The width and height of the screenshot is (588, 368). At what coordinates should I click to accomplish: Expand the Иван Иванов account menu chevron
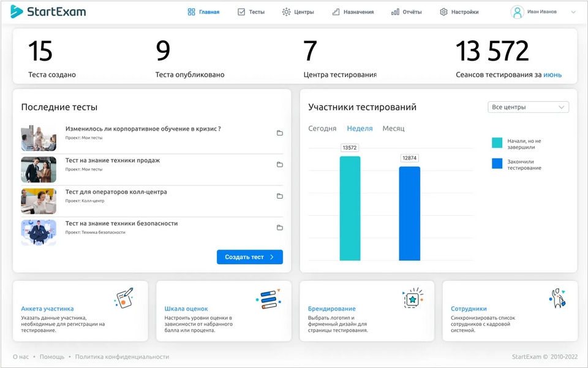coord(573,12)
